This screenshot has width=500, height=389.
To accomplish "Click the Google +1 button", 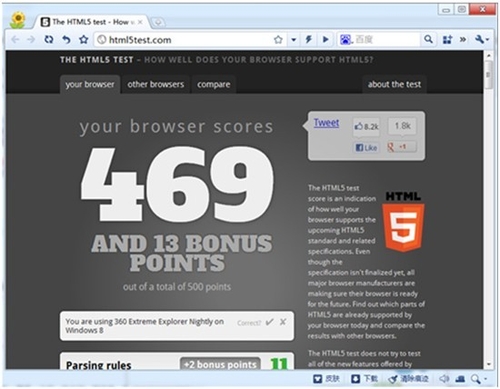I will pyautogui.click(x=402, y=147).
